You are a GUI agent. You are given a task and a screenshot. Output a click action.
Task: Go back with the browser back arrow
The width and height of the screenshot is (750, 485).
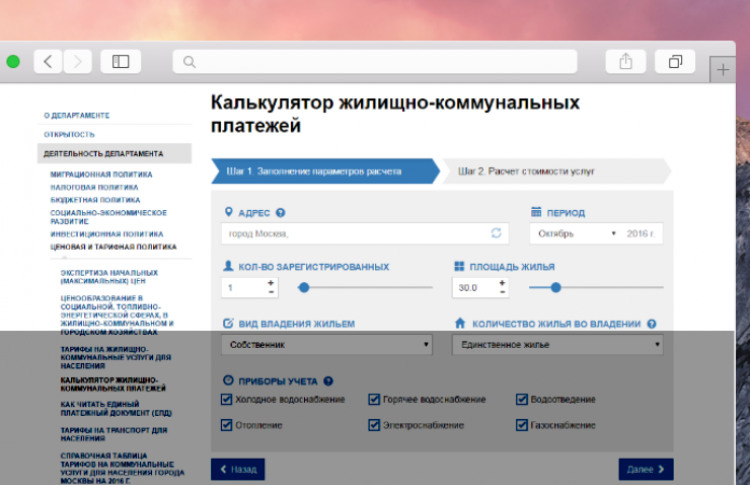tap(48, 61)
